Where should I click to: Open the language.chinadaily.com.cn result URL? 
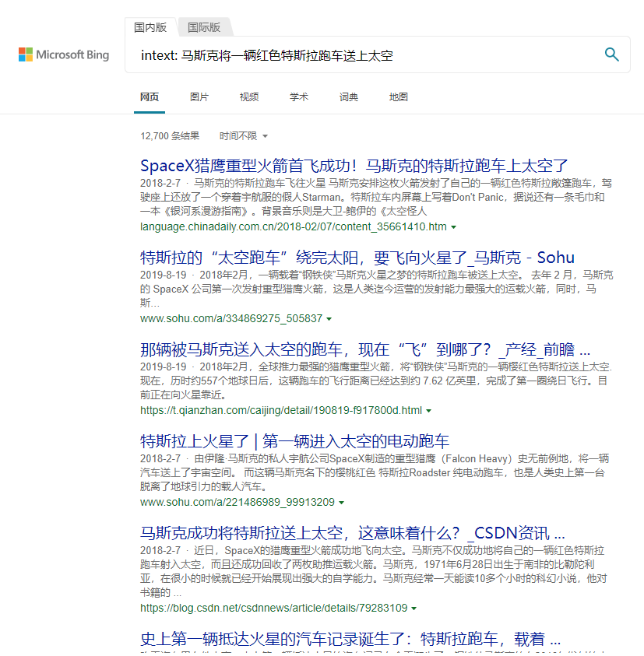pos(293,226)
